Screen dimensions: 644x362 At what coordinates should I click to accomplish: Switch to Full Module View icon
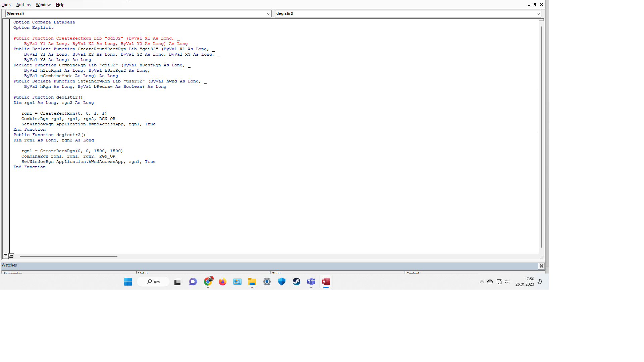click(x=11, y=256)
